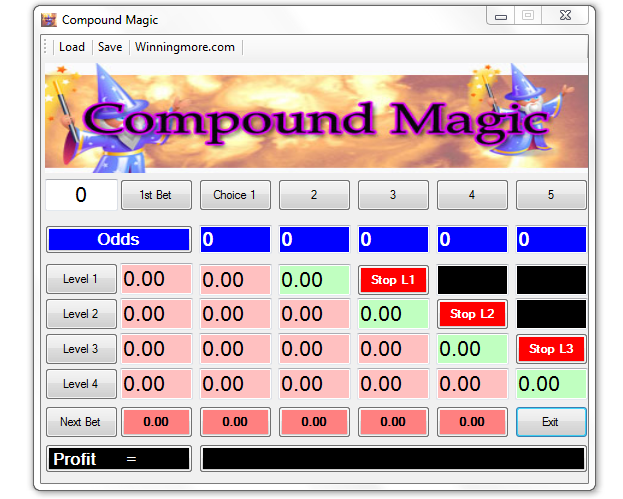
Task: Click Next Bet amount under choice 3
Action: (x=393, y=422)
